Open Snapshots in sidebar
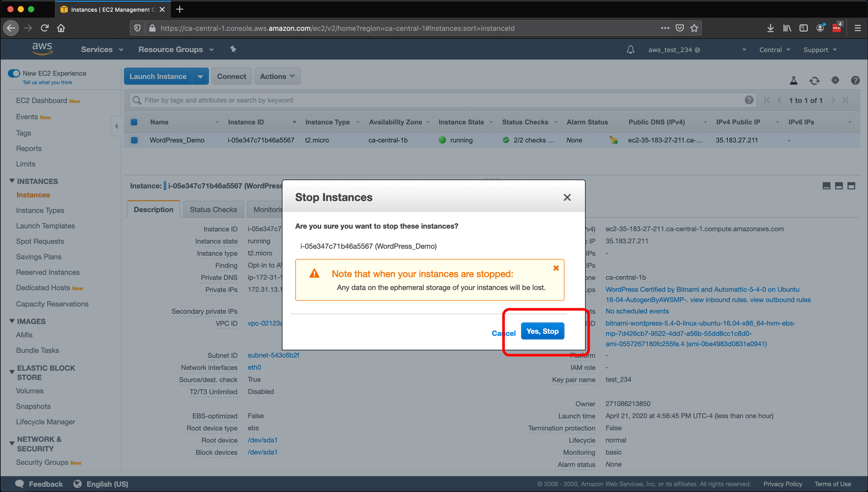The width and height of the screenshot is (868, 492). click(x=33, y=406)
